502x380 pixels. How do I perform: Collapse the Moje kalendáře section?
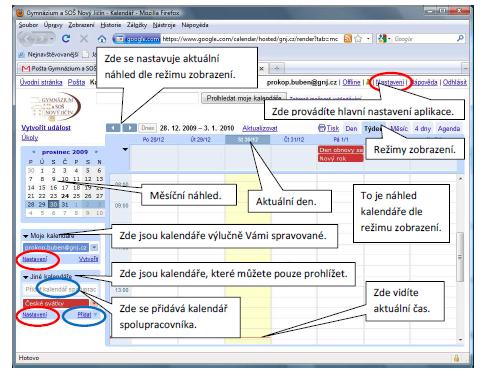coord(25,236)
